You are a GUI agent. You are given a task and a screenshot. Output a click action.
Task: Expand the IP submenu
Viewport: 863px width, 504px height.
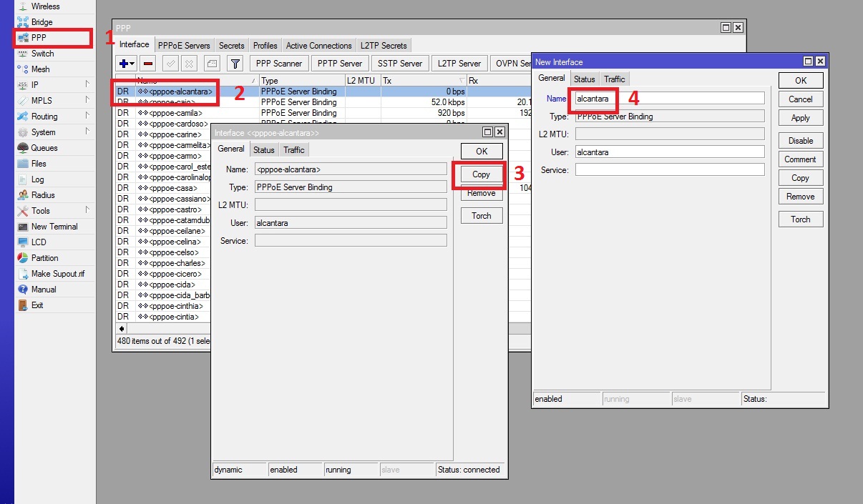tap(88, 85)
